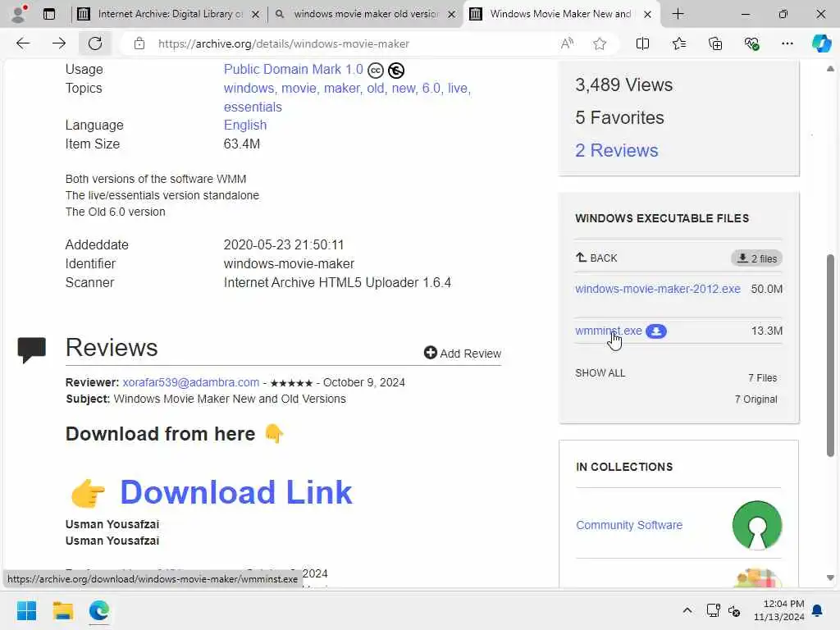
Task: Open Edge Settings and more menu
Action: click(x=787, y=43)
